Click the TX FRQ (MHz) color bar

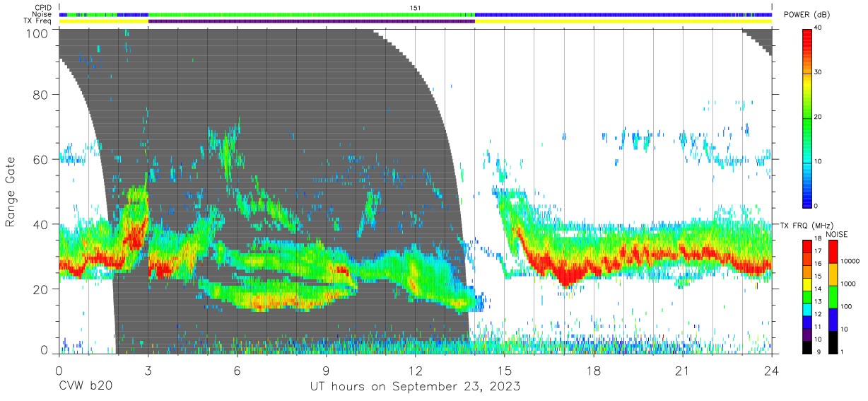[x=807, y=296]
